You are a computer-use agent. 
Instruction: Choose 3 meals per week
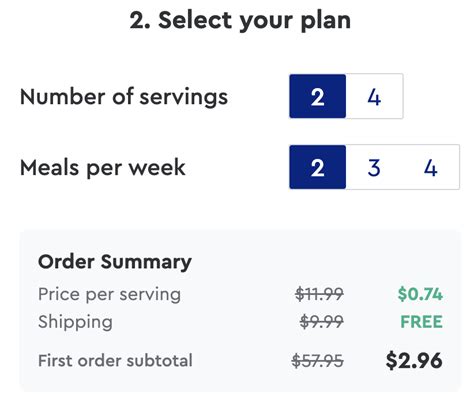374,167
